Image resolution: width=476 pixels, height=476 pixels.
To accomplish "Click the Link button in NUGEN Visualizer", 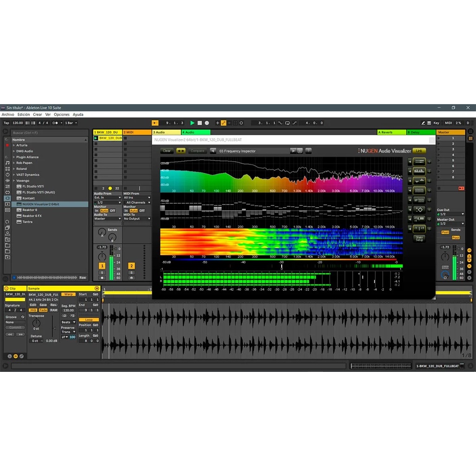I will pyautogui.click(x=419, y=151).
